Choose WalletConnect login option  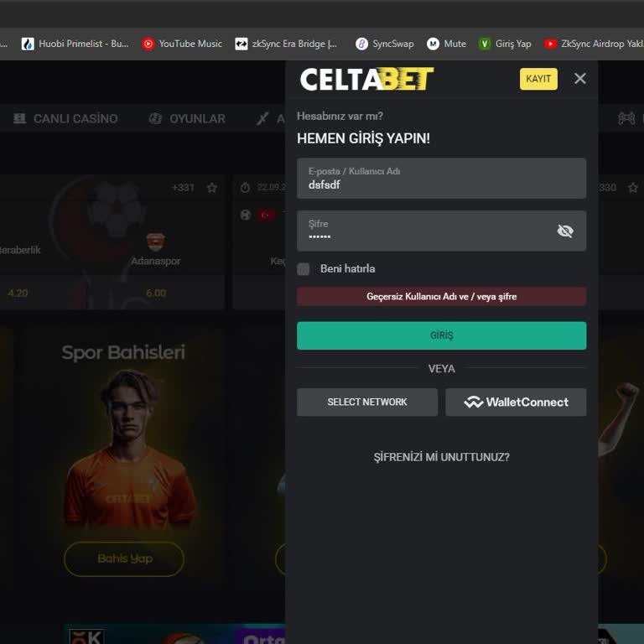[516, 402]
